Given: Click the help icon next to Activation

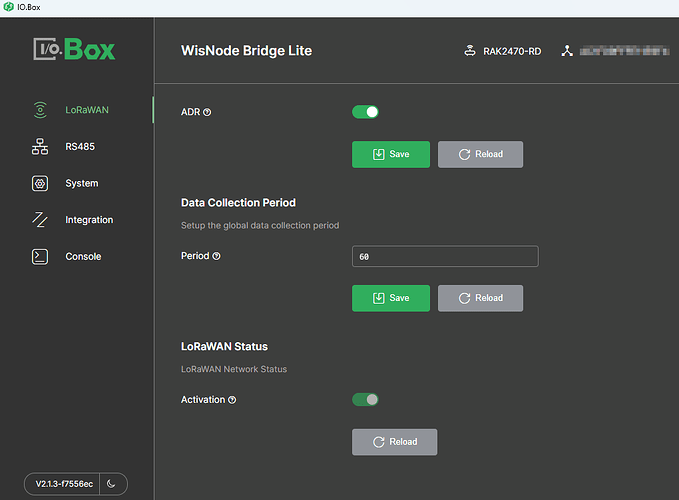Looking at the screenshot, I should coord(232,400).
